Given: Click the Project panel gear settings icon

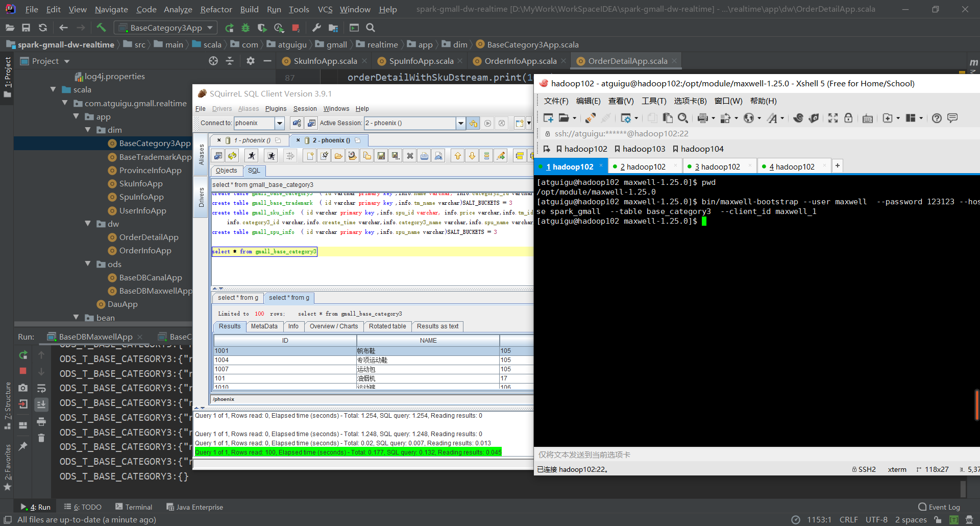Looking at the screenshot, I should [x=250, y=61].
